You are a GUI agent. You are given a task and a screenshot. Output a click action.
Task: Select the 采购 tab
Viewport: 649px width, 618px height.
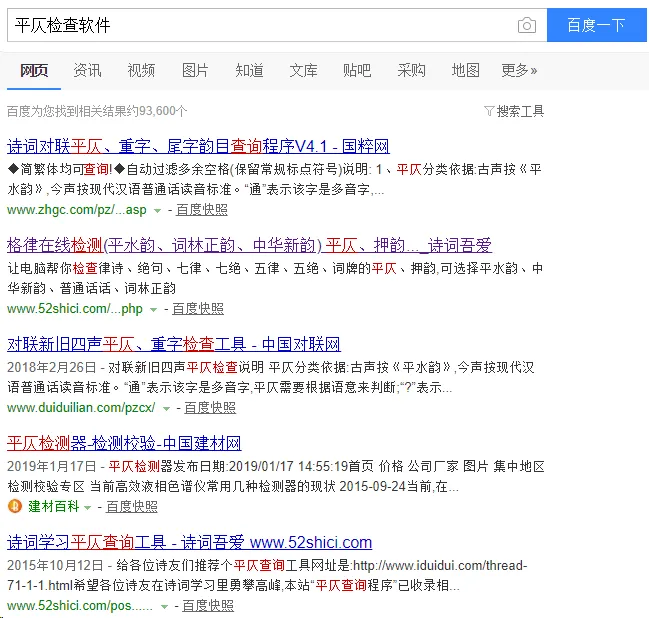click(411, 70)
